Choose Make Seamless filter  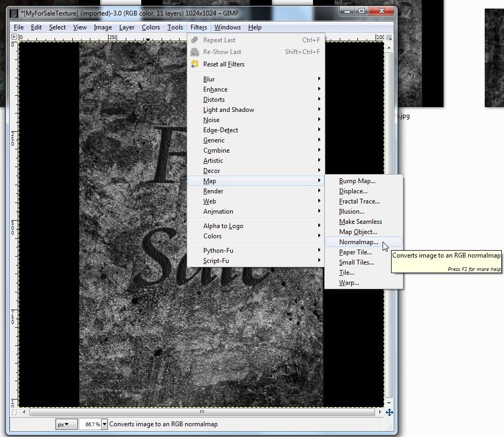click(x=363, y=222)
